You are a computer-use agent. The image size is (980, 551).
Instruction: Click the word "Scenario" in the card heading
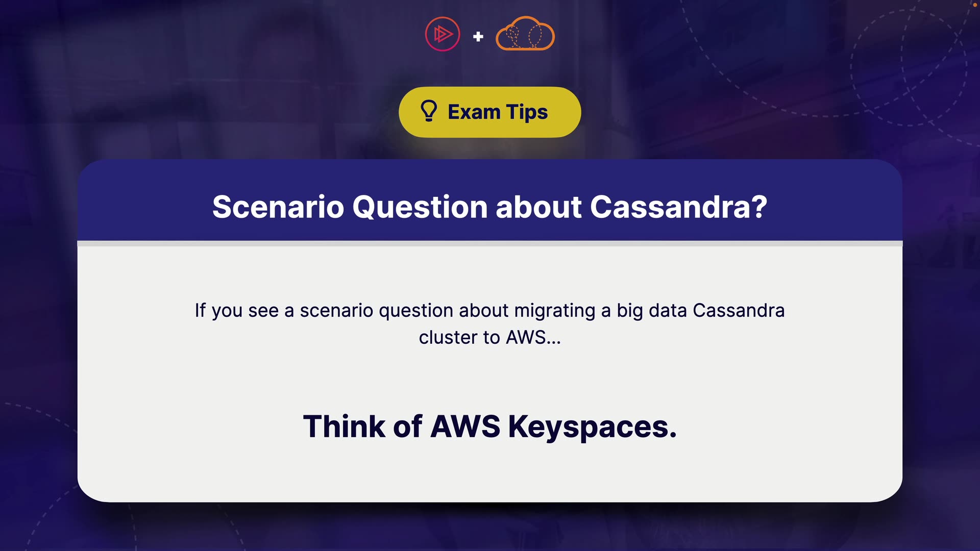click(x=278, y=207)
